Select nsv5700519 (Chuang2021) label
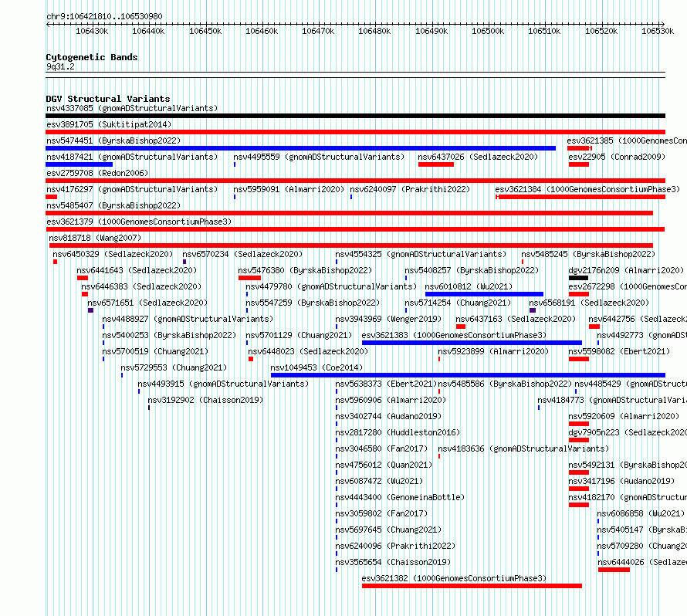This screenshot has width=687, height=616. pos(155,351)
